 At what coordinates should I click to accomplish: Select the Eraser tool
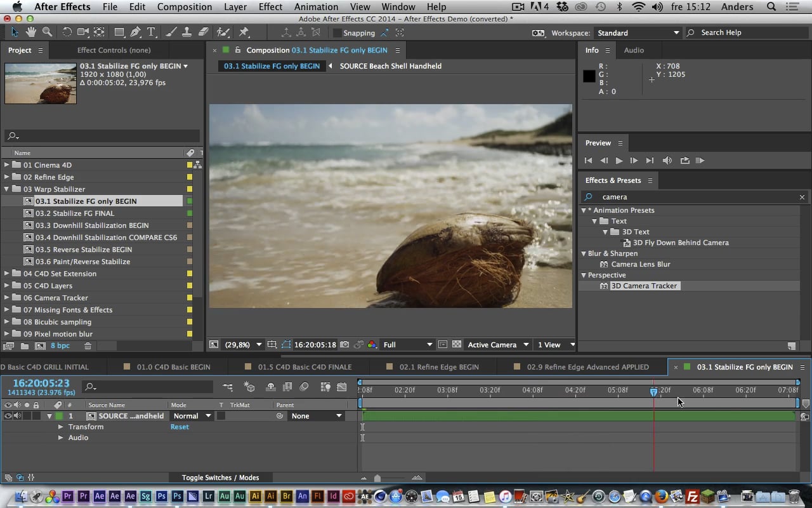click(x=203, y=32)
